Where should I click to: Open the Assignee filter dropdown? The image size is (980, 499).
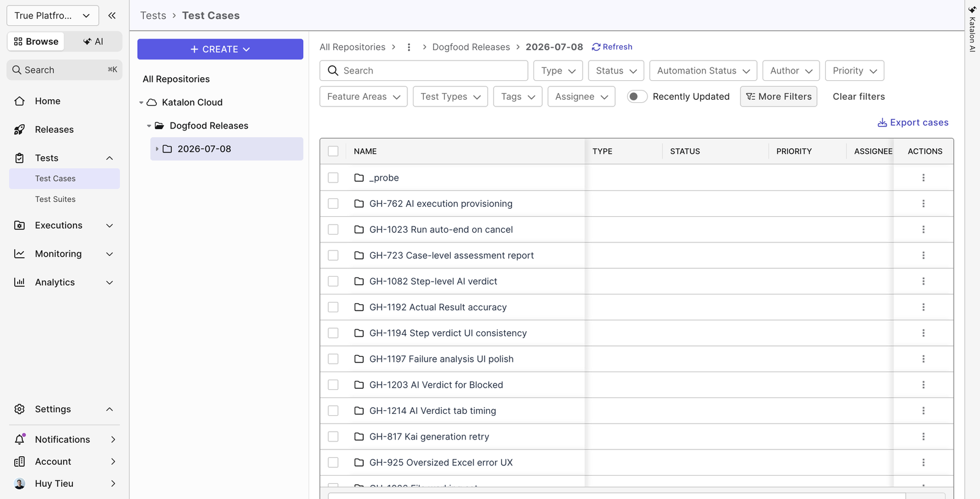(581, 97)
